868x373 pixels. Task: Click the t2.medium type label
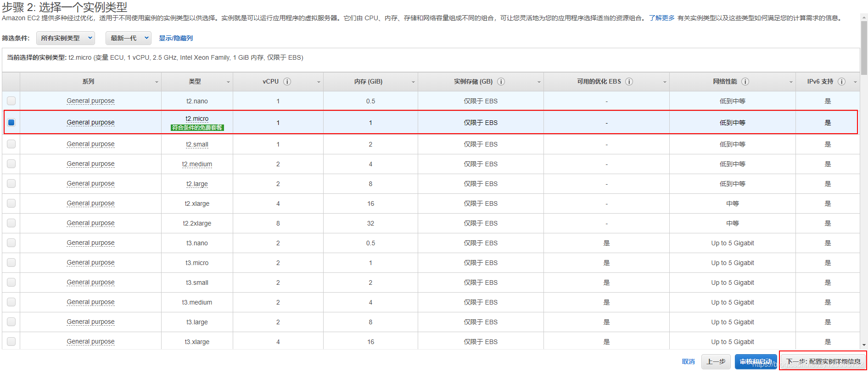pyautogui.click(x=197, y=164)
